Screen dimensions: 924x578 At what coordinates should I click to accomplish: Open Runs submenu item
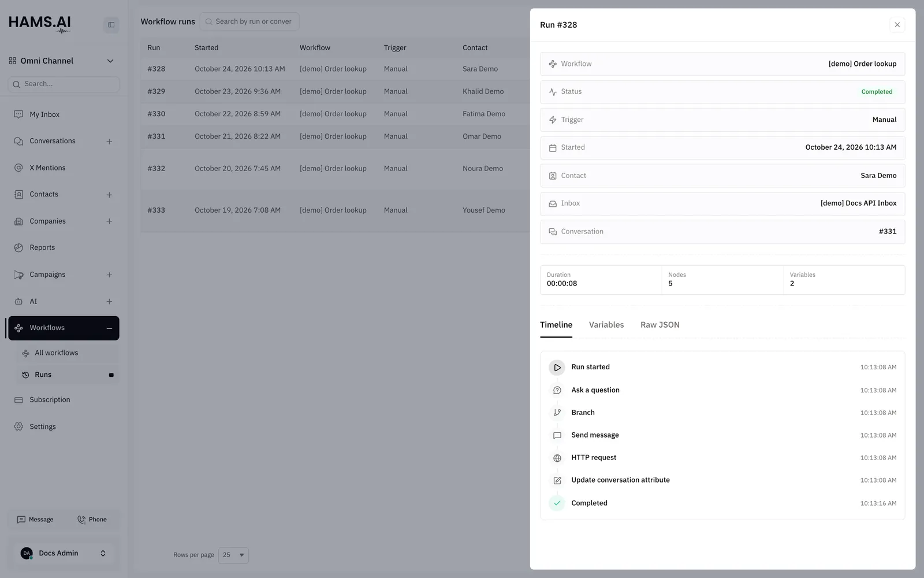coord(68,375)
